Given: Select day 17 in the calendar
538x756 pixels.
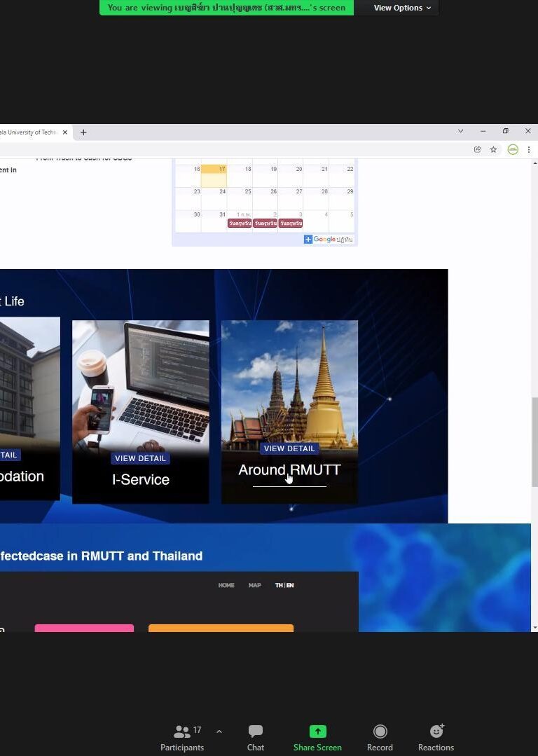Looking at the screenshot, I should pyautogui.click(x=214, y=175).
